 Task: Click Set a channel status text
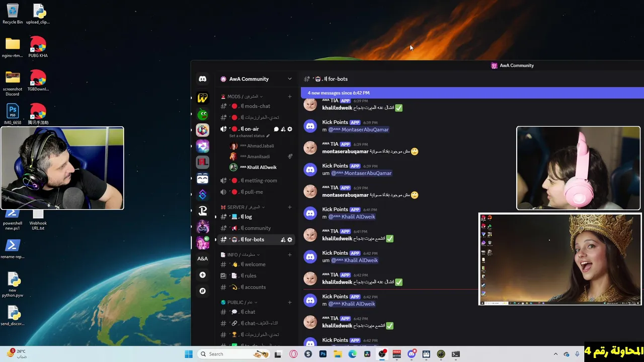pos(247,136)
